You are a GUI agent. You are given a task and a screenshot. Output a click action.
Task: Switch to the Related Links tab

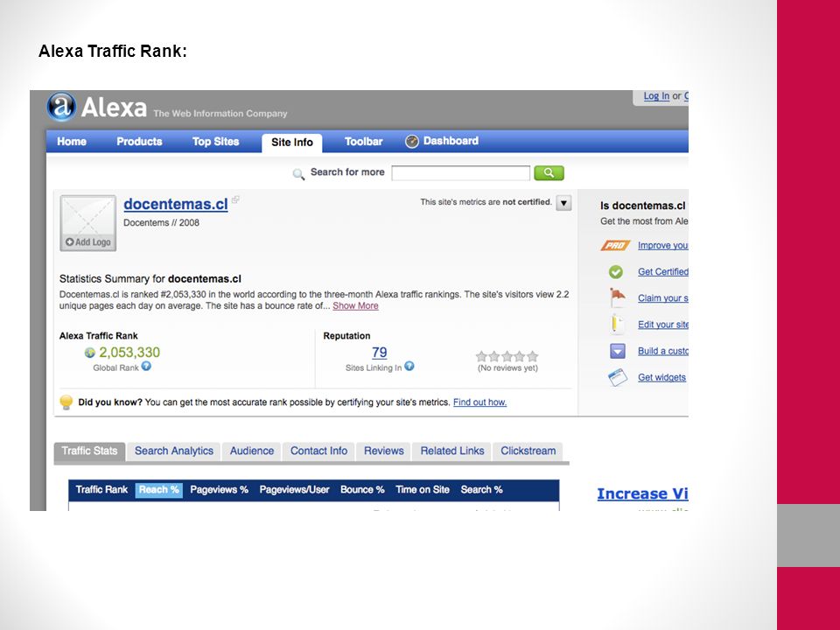click(452, 451)
